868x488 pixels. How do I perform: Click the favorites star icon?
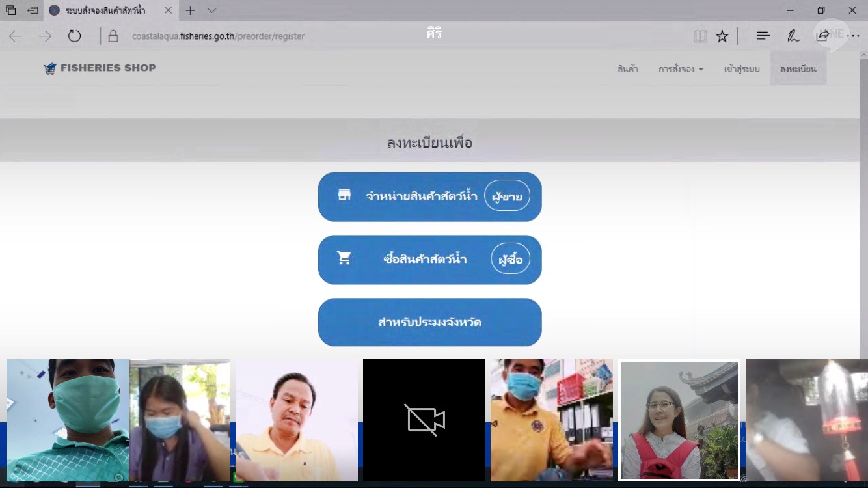(722, 36)
